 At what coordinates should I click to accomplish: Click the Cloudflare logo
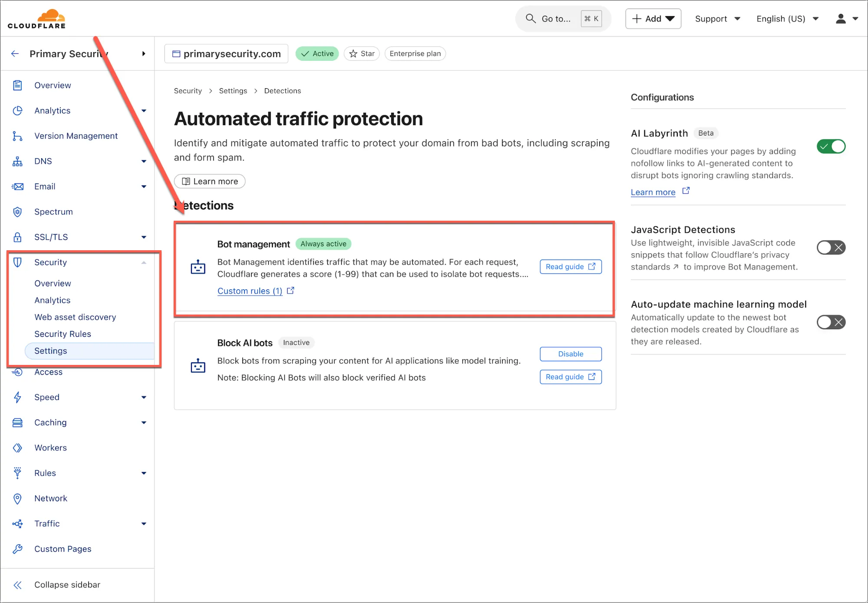[x=36, y=19]
